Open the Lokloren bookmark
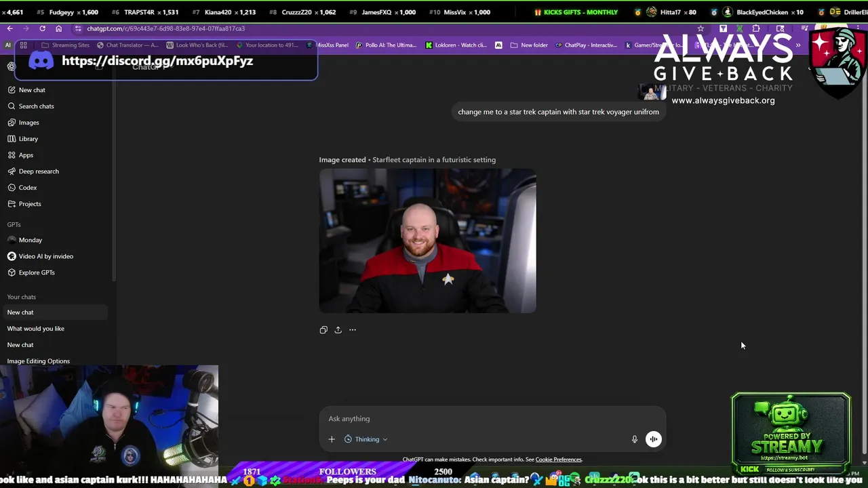Viewport: 868px width, 488px height. (x=456, y=45)
